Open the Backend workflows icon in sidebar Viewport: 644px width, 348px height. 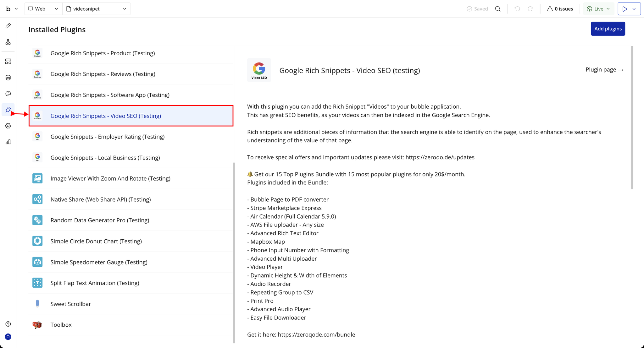(x=8, y=61)
